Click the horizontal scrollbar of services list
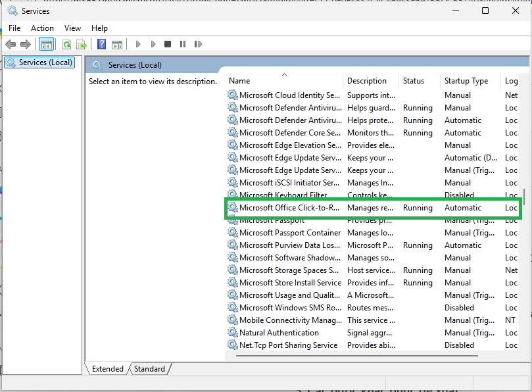 [x=357, y=356]
